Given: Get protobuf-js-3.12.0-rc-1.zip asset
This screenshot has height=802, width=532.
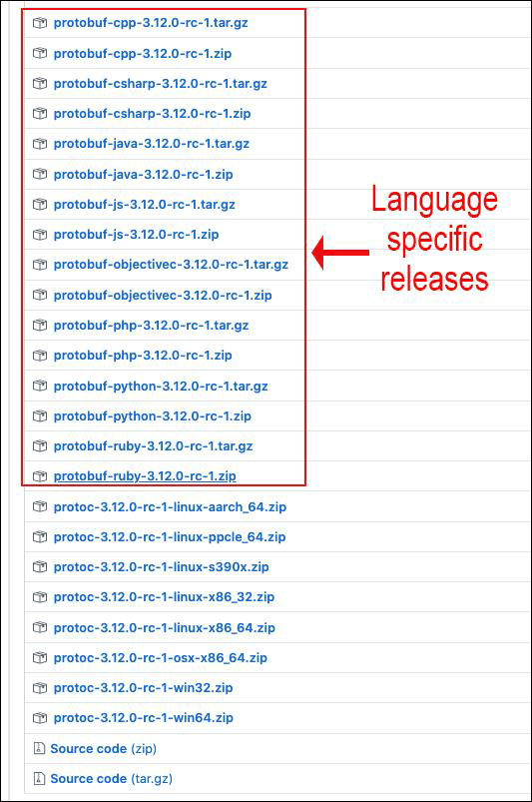Looking at the screenshot, I should click(137, 235).
